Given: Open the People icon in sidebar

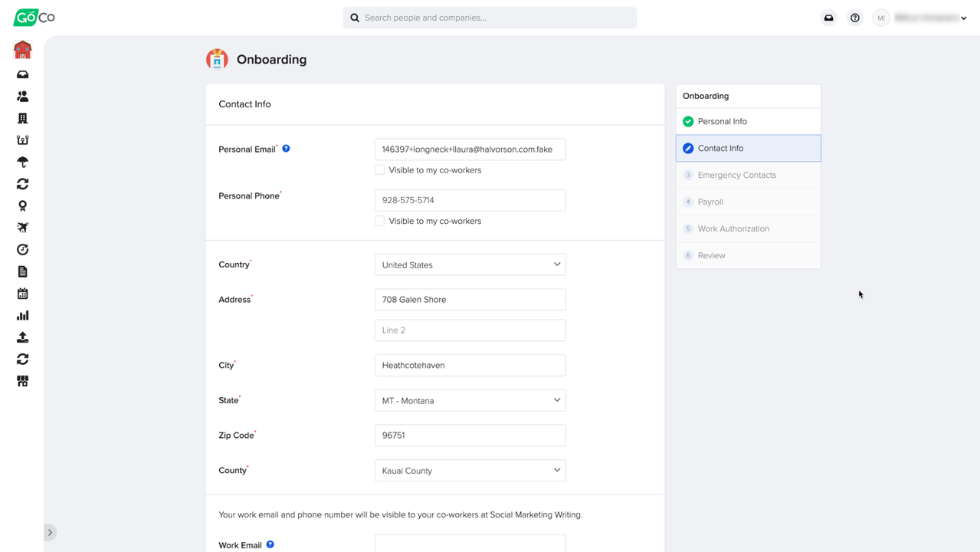Looking at the screenshot, I should (22, 97).
